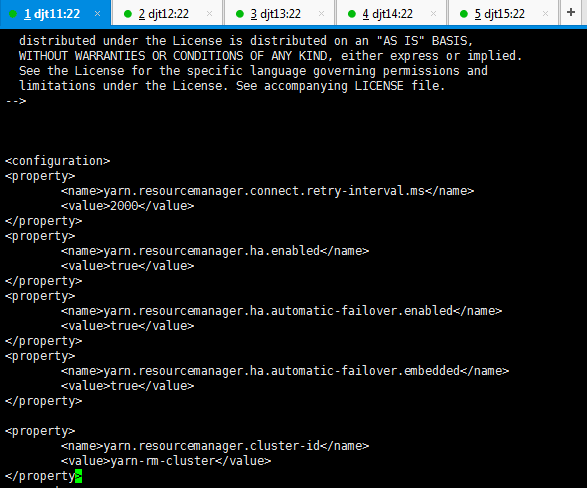Click green status dot on djt14:22 tab

[x=352, y=14]
